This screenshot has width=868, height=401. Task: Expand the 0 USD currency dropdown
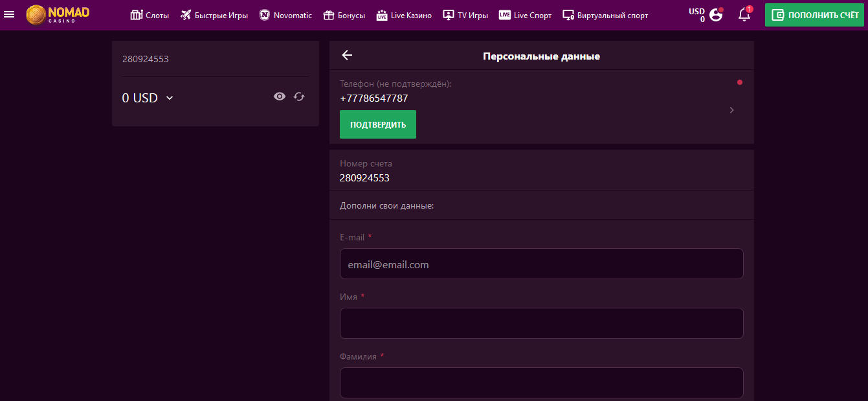pyautogui.click(x=148, y=98)
